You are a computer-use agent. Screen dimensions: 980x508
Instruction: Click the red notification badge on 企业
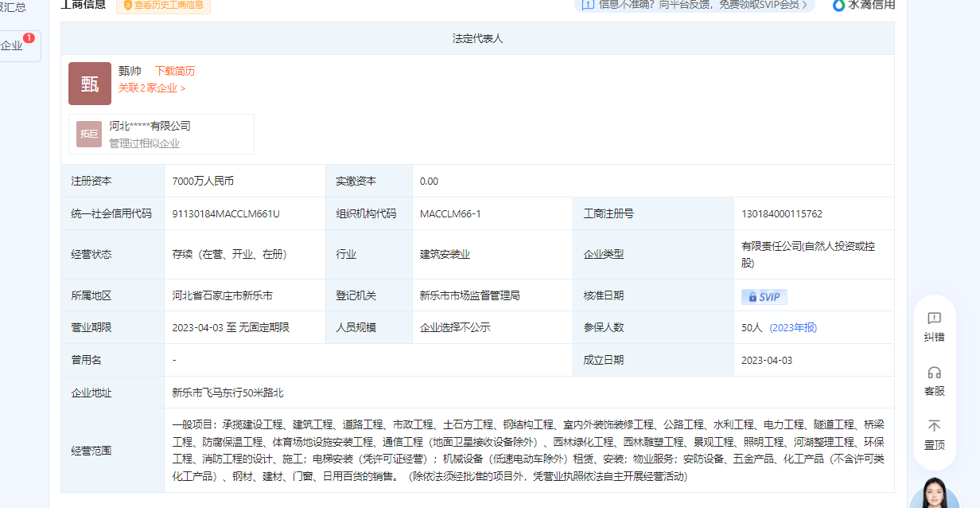pos(29,37)
